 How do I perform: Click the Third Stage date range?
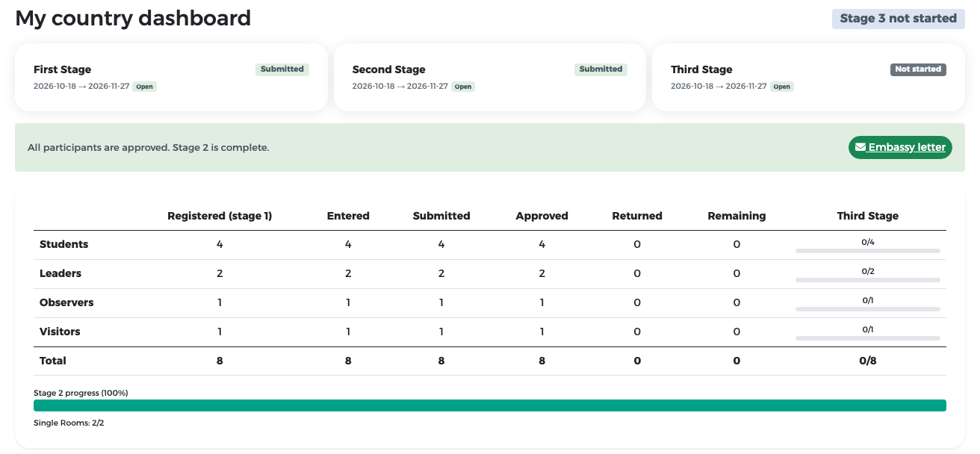tap(719, 86)
